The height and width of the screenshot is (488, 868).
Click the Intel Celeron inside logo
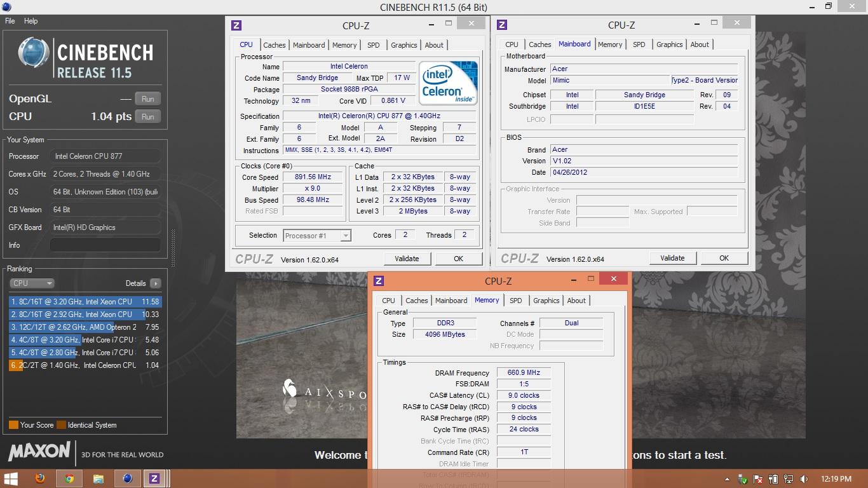click(448, 83)
